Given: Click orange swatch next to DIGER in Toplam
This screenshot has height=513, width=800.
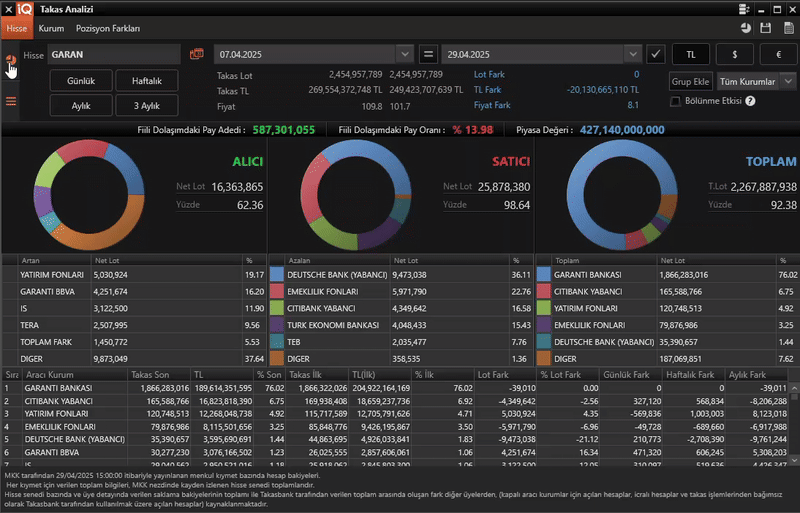Looking at the screenshot, I should click(544, 359).
